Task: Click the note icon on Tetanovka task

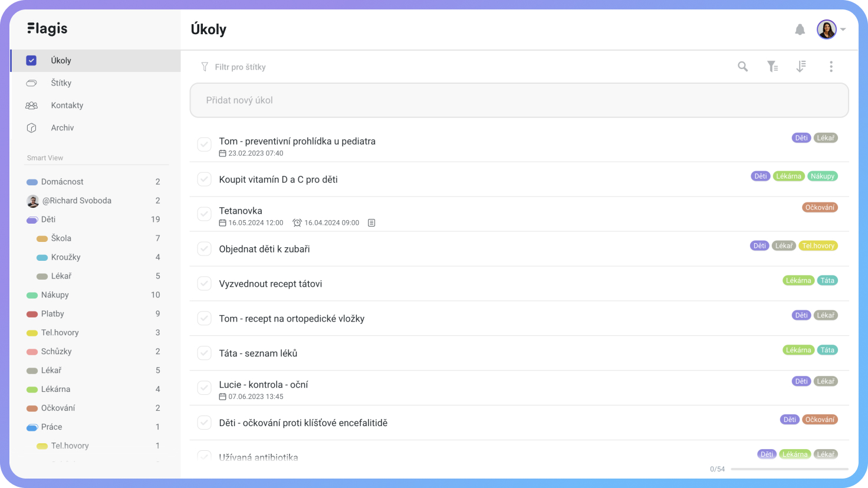Action: click(x=371, y=222)
